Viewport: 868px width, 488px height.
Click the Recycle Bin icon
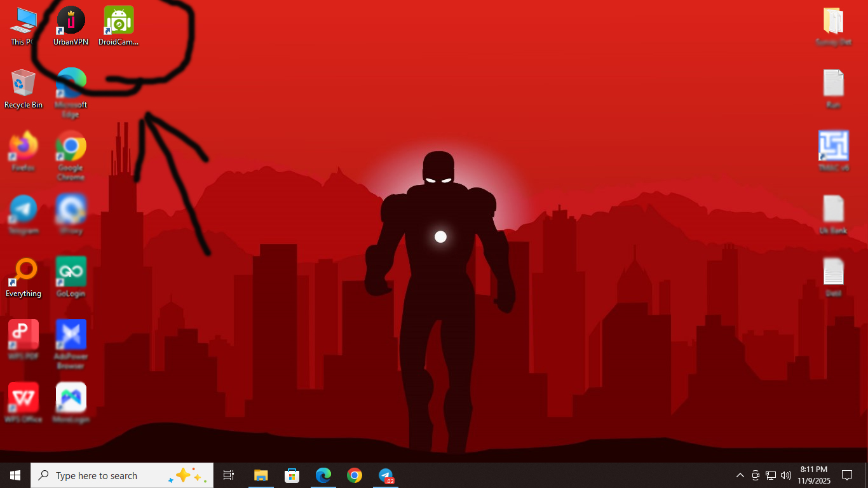(24, 84)
